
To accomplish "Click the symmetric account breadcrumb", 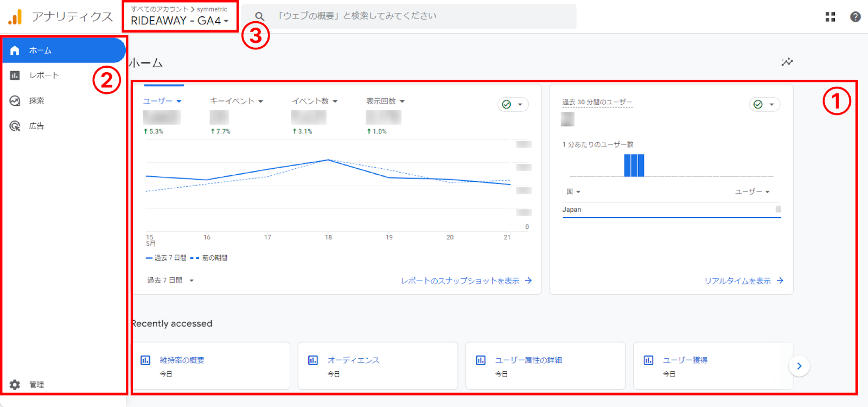I will point(212,9).
